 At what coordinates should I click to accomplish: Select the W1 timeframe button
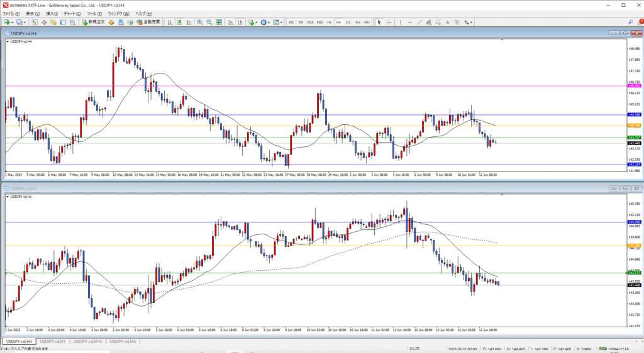pyautogui.click(x=358, y=22)
